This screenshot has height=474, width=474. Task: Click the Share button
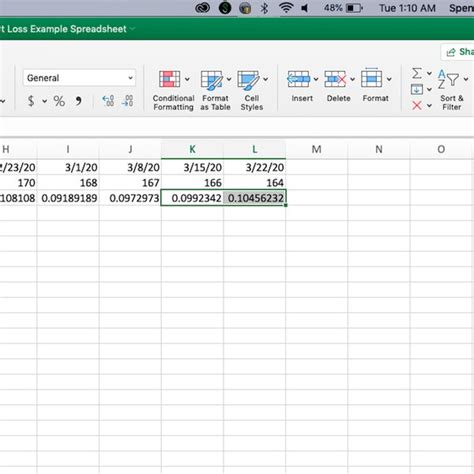click(458, 52)
